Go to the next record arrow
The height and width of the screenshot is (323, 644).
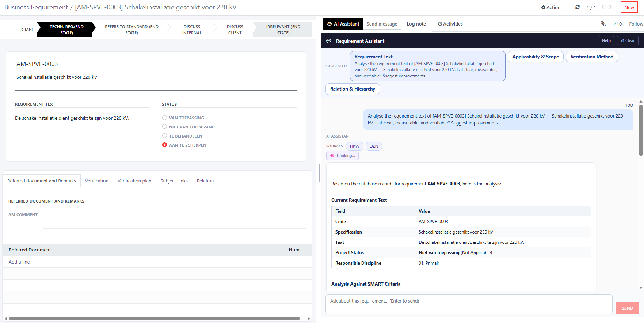click(610, 7)
